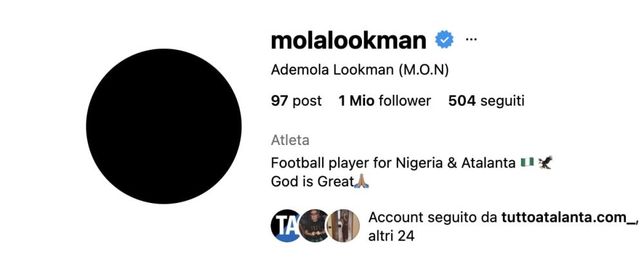Click the Atleta category label
This screenshot has height=261, width=644.
pos(290,140)
